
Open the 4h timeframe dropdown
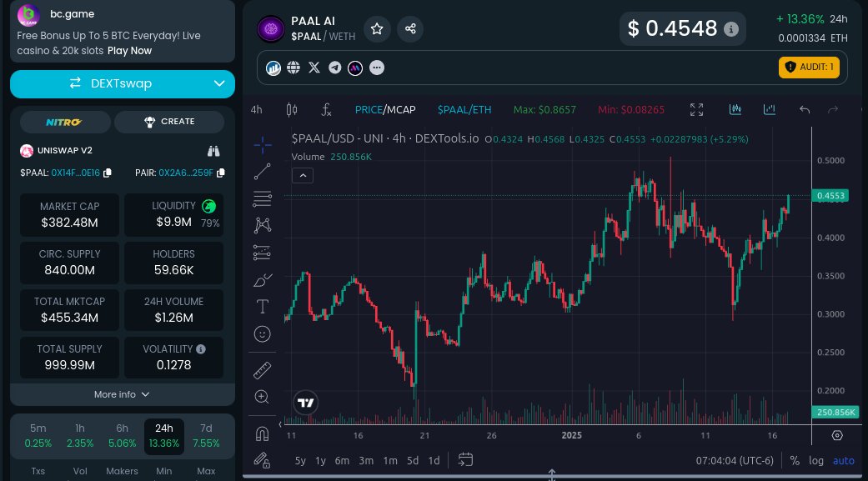point(256,109)
